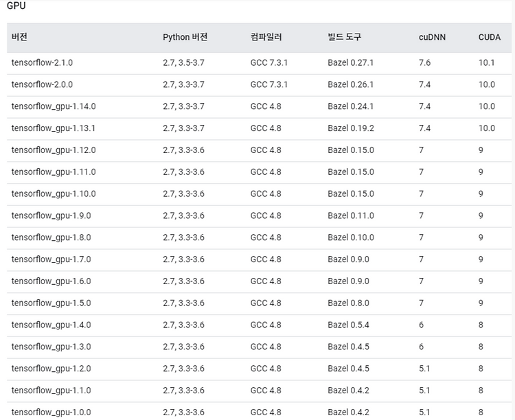This screenshot has width=515, height=420.
Task: Select the tensorflow_gpu-1.9.0 row label
Action: pos(51,215)
